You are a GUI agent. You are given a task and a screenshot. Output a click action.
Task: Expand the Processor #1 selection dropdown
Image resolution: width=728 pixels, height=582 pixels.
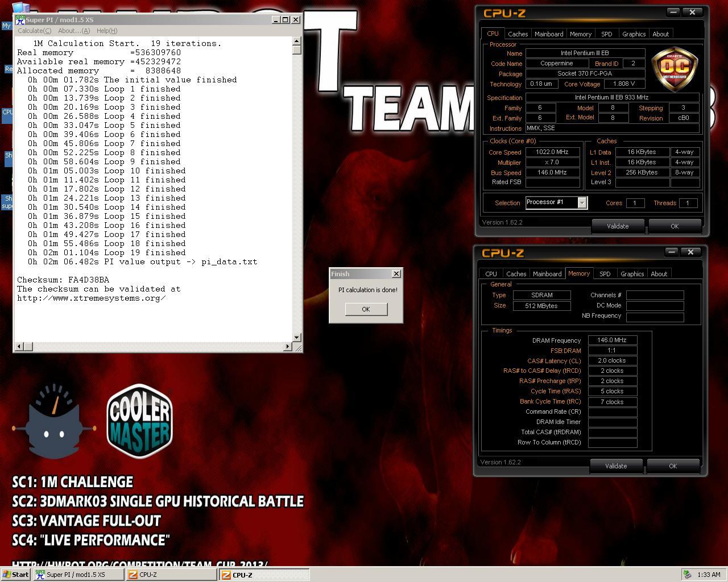pyautogui.click(x=582, y=203)
